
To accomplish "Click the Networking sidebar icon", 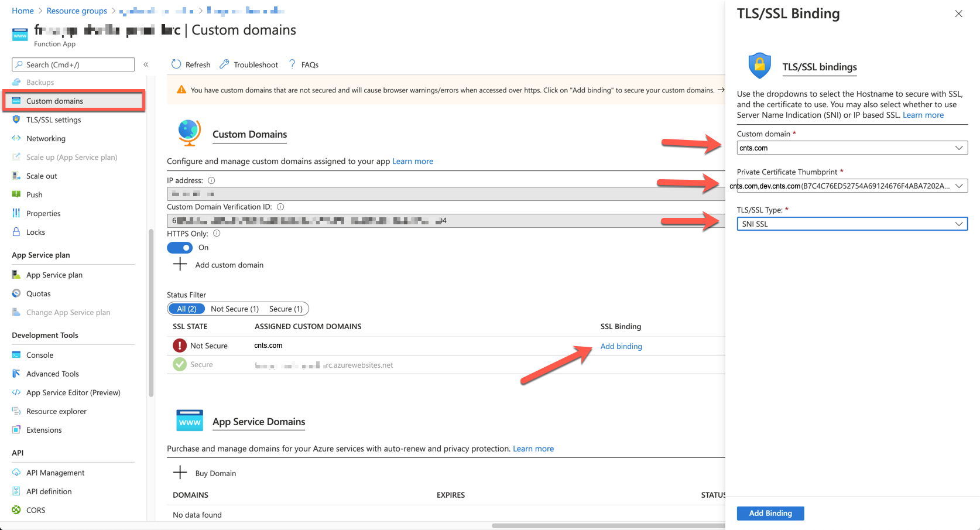I will [16, 138].
